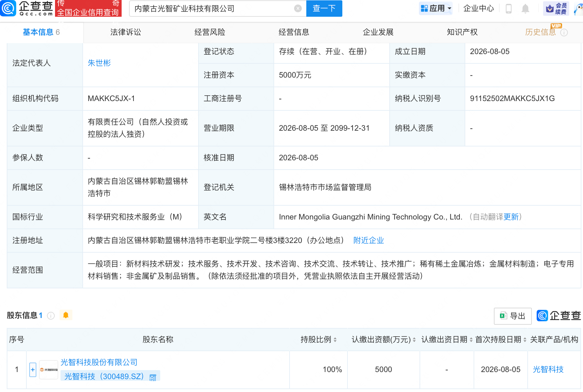Click the 经营范围 description text

coord(331,270)
